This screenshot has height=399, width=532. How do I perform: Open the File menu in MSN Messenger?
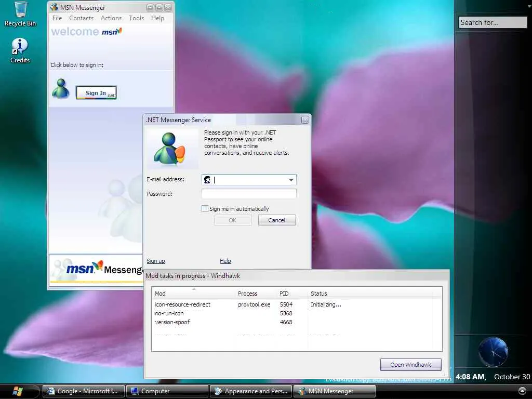[x=57, y=18]
